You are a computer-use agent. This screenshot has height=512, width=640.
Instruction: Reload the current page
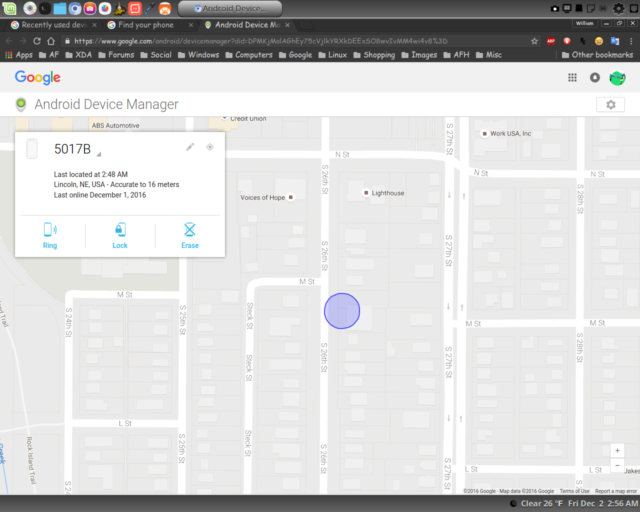(37, 41)
